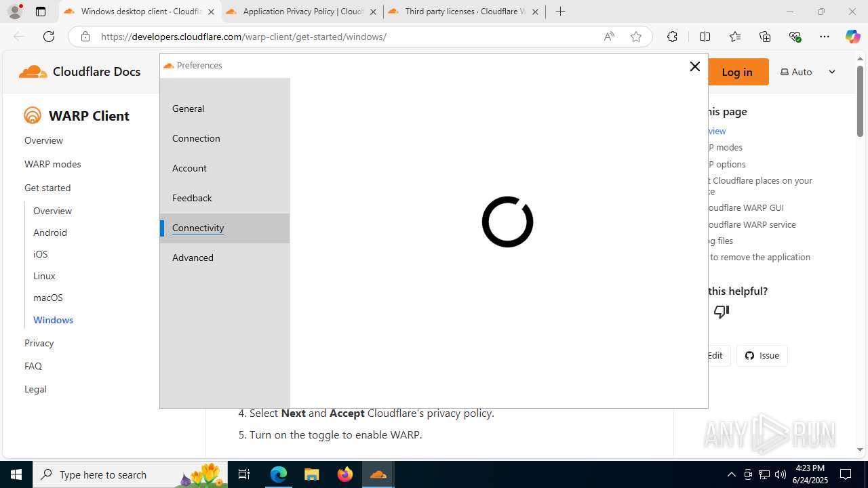Click the taskbar search box
The height and width of the screenshot is (488, 868).
(x=131, y=474)
